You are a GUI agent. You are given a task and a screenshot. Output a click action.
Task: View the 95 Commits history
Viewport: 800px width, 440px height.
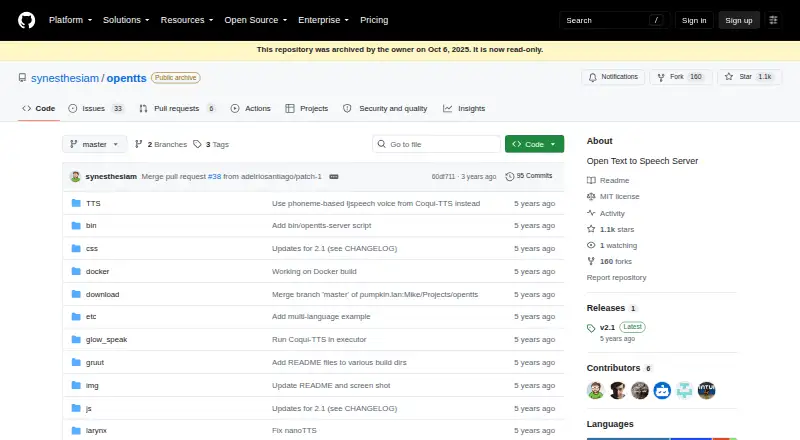[x=529, y=176]
